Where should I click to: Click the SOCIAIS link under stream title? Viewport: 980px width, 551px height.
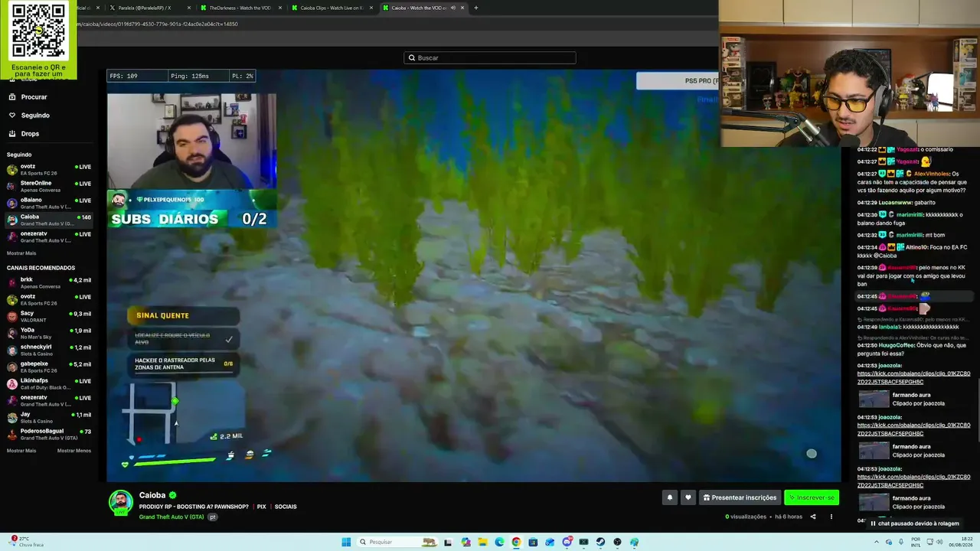coord(286,507)
